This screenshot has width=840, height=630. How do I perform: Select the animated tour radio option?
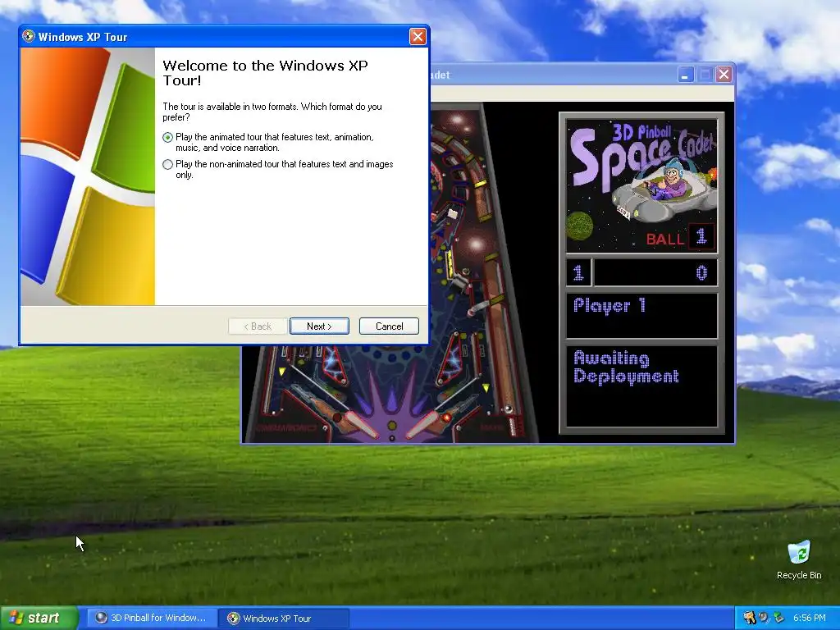[x=167, y=137]
